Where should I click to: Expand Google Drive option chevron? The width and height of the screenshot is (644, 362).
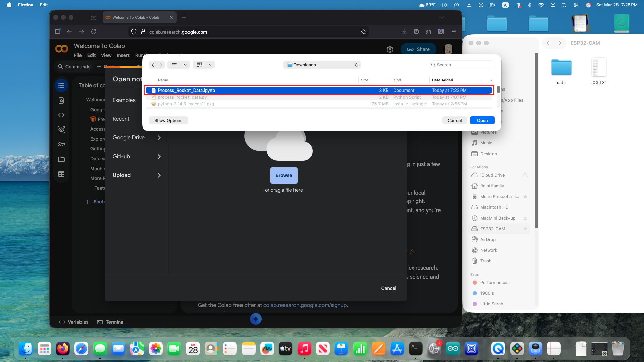(x=159, y=138)
